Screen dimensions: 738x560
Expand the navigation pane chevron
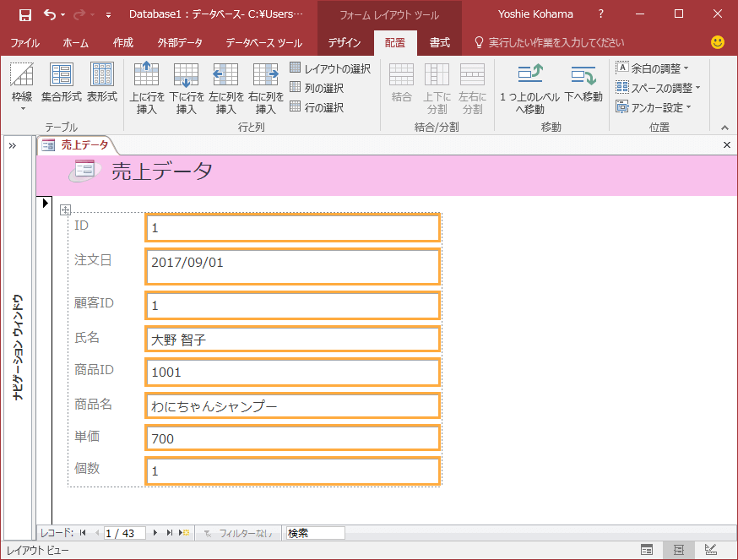(x=13, y=145)
